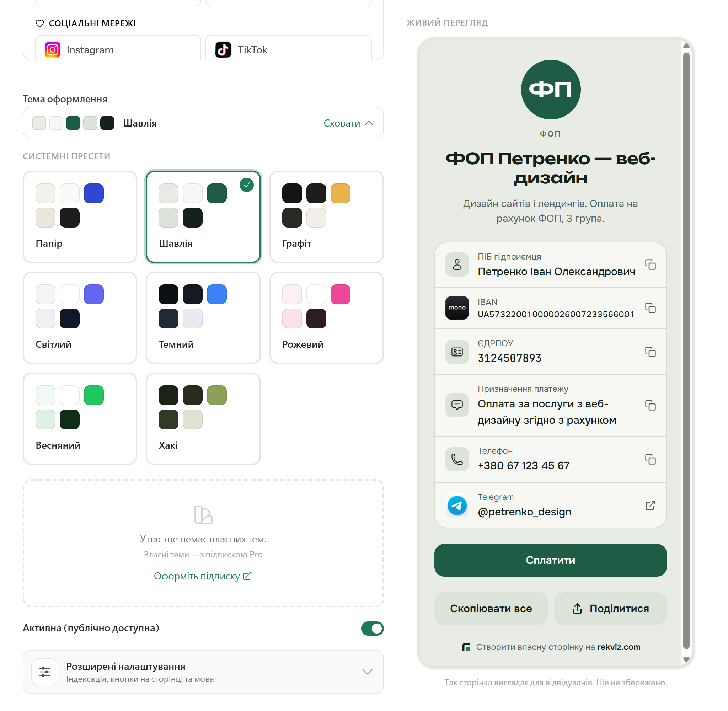
Task: Open the Тема оформлення Шавлія selector
Action: click(203, 123)
